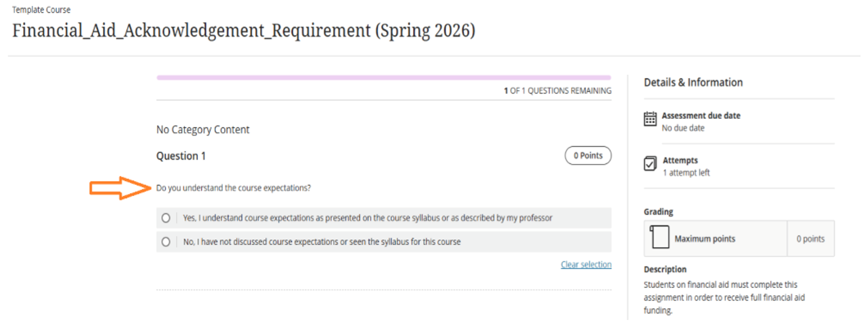Image resolution: width=868 pixels, height=322 pixels.
Task: Click the calendar icon beside Assessment due date
Action: (x=652, y=120)
